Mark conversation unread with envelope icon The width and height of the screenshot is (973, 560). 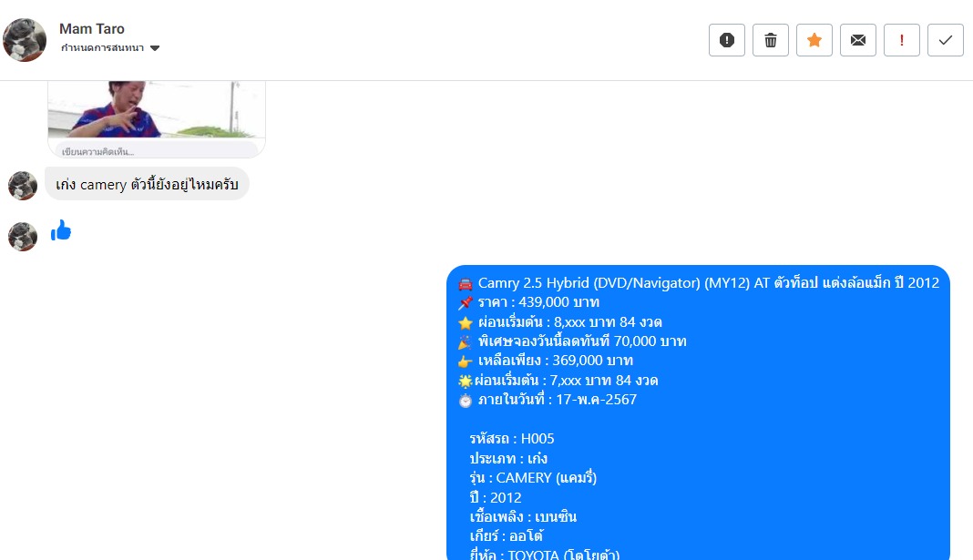(x=858, y=40)
